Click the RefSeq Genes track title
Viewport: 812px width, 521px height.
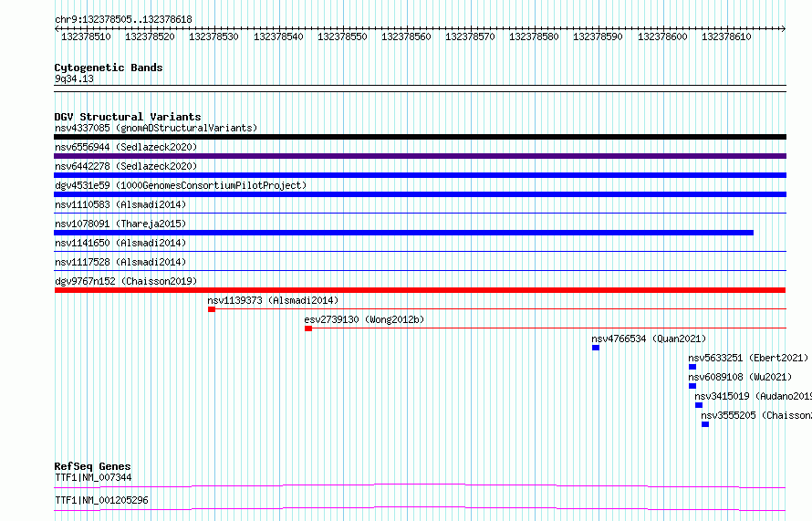[92, 466]
